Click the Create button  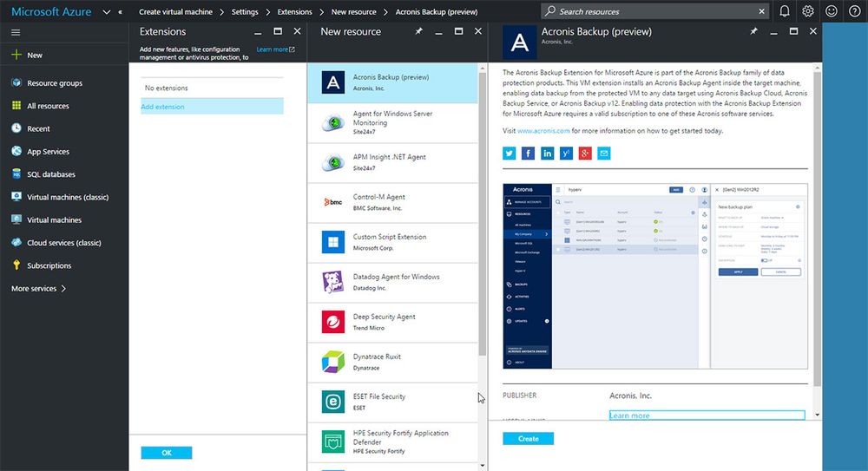[x=528, y=438]
